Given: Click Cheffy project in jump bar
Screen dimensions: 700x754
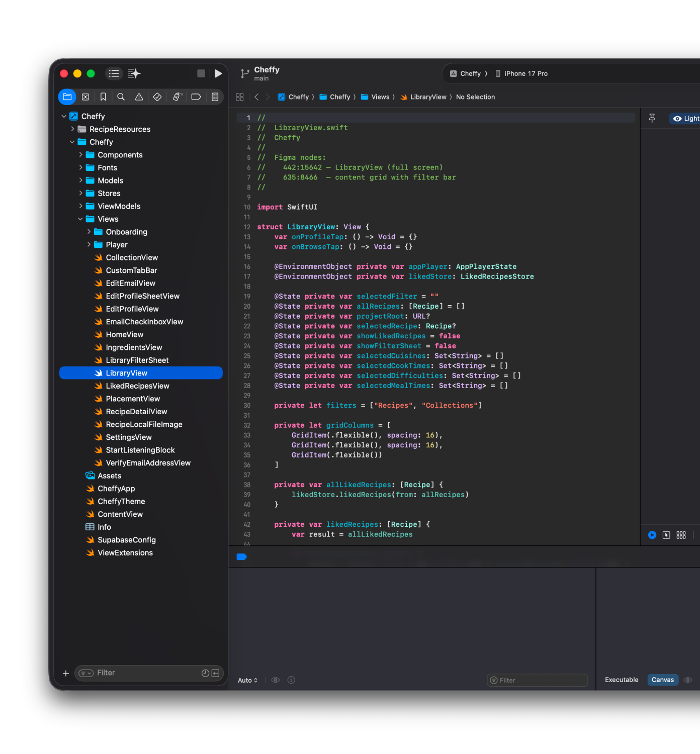Looking at the screenshot, I should pos(293,97).
